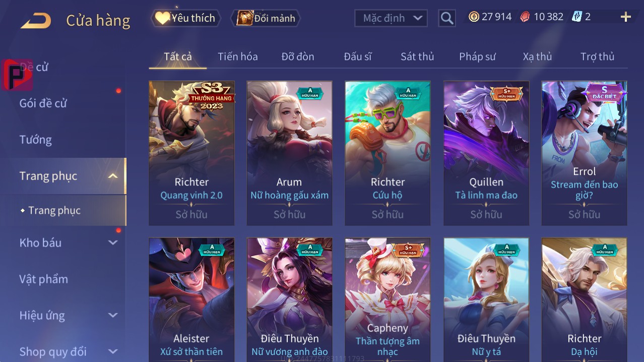This screenshot has height=362, width=644.
Task: Collapse the Trang phục sidebar section
Action: pyautogui.click(x=113, y=176)
